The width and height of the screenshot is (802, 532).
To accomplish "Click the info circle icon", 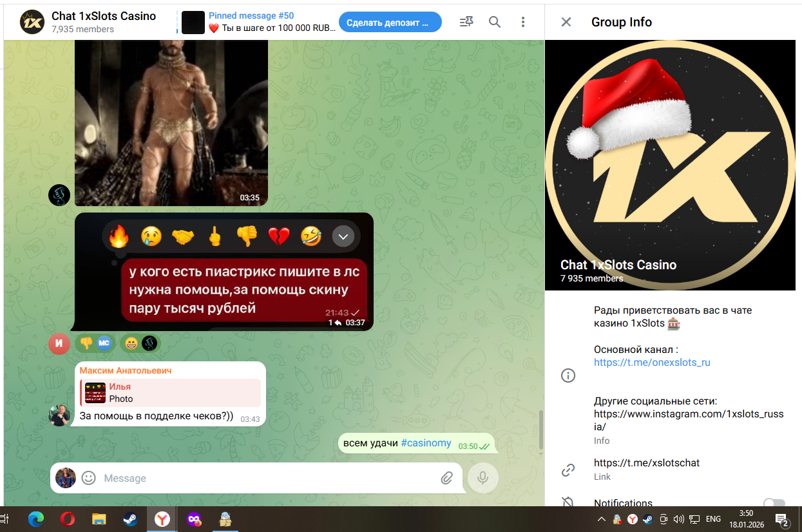I will [568, 375].
